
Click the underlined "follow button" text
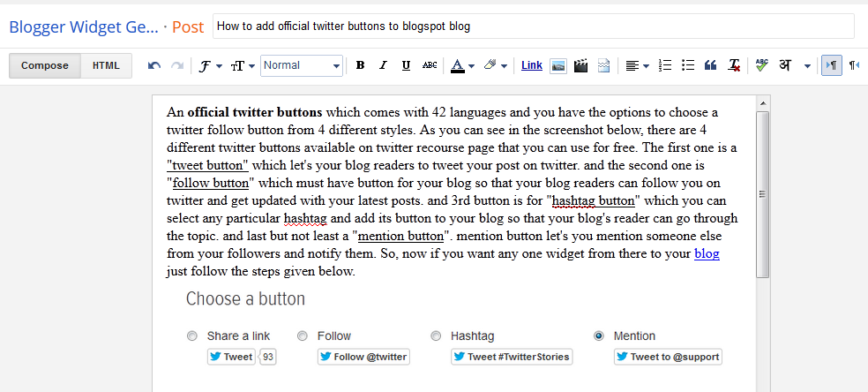[210, 184]
